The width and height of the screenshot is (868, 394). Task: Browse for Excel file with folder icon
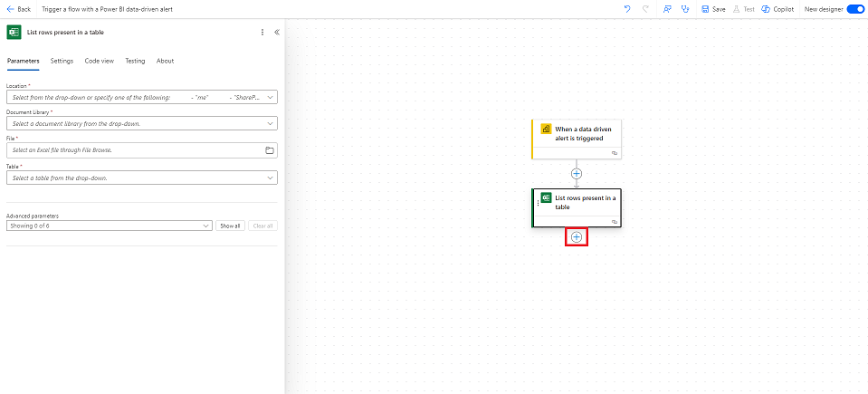[270, 150]
